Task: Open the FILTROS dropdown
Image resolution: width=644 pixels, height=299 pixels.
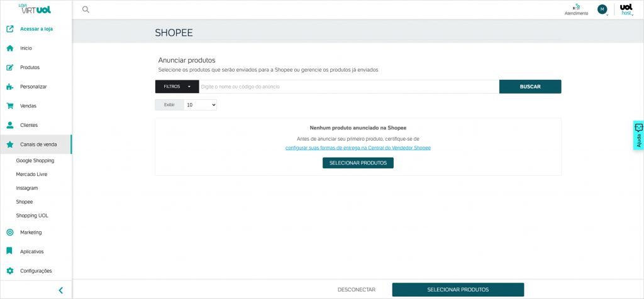Action: tap(177, 87)
